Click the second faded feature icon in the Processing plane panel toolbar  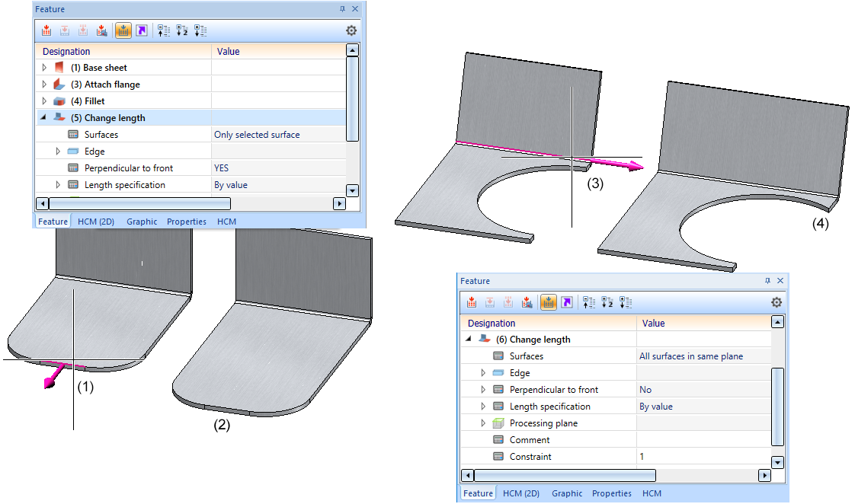click(490, 302)
